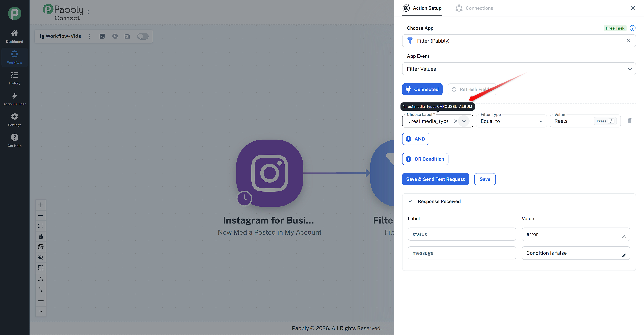Open the help question mark icon

632,28
